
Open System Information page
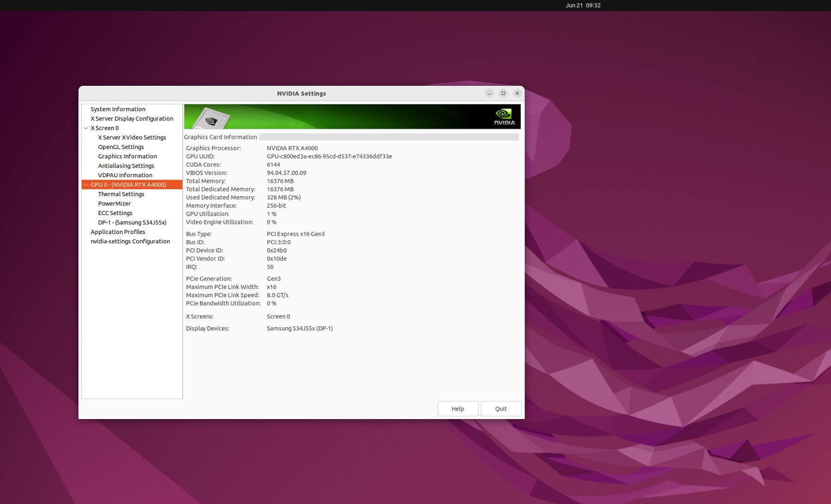118,109
